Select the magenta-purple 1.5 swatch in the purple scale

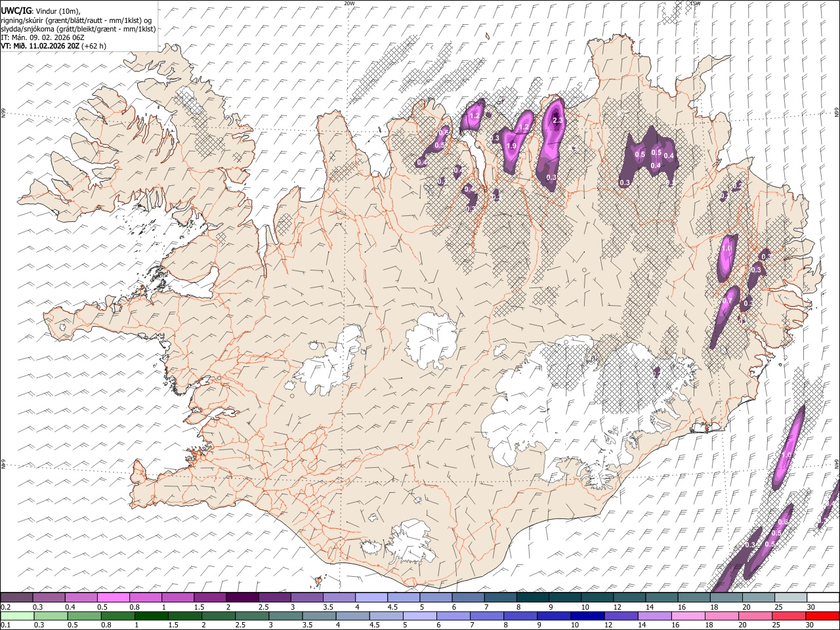click(x=209, y=597)
